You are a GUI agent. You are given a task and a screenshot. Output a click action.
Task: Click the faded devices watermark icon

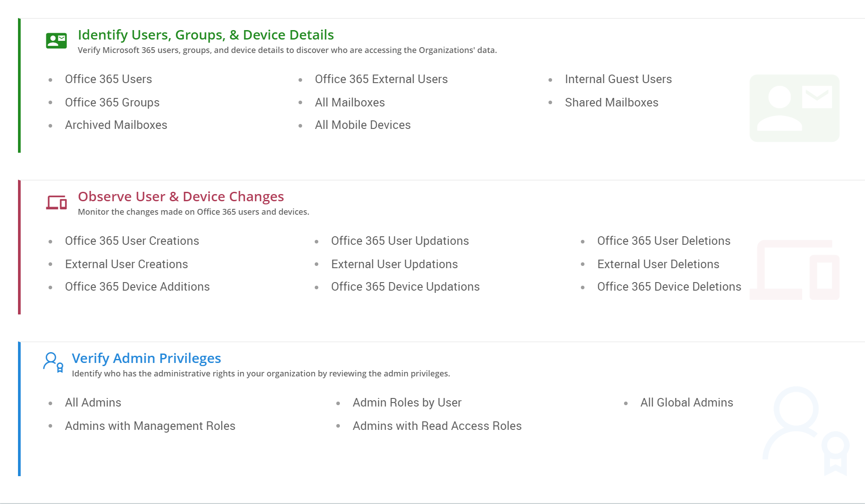pyautogui.click(x=794, y=270)
